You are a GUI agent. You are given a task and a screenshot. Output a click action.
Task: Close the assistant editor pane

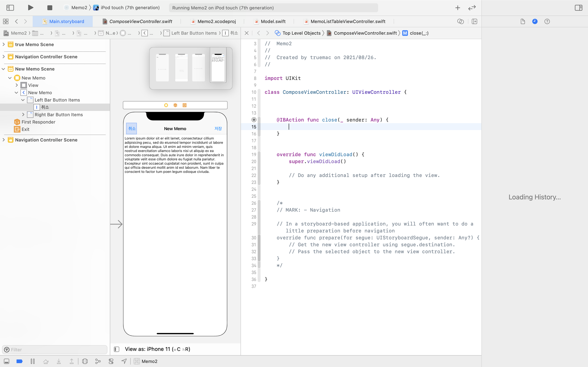(x=247, y=33)
